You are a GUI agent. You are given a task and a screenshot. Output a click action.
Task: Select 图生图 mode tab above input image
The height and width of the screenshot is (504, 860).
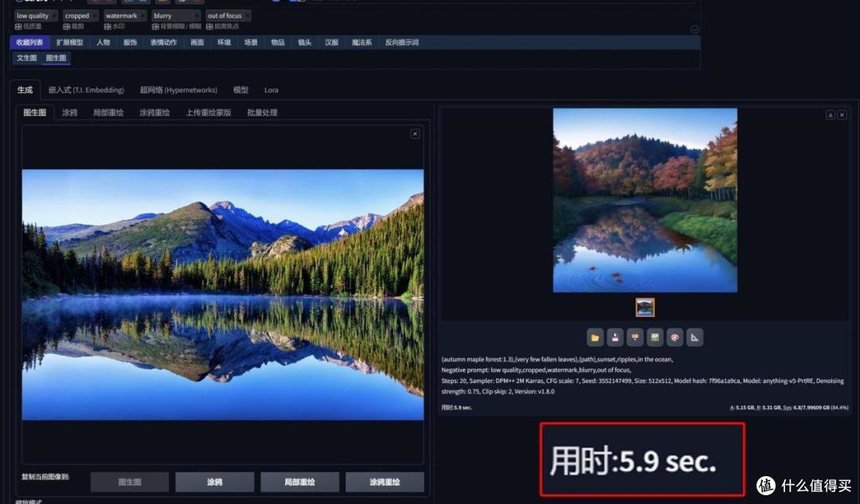point(34,112)
